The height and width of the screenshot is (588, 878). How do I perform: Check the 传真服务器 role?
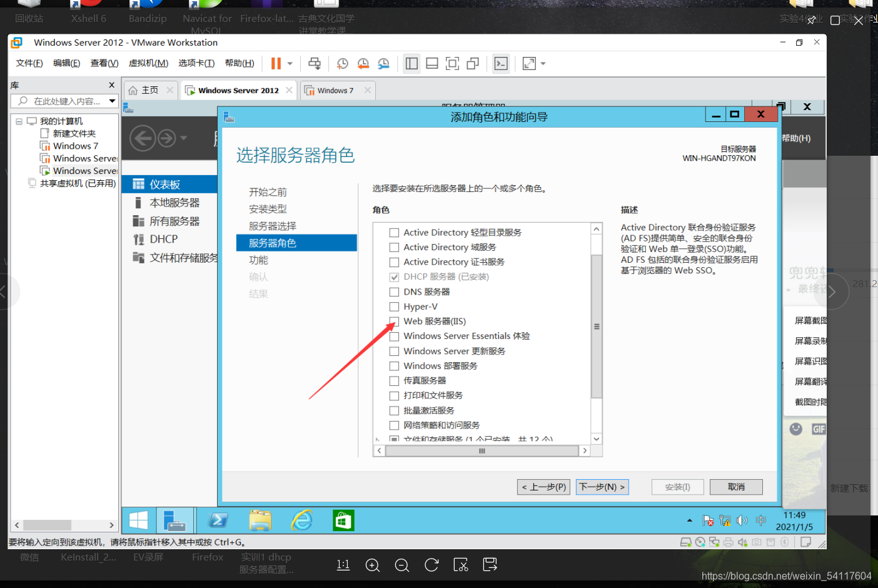point(394,381)
